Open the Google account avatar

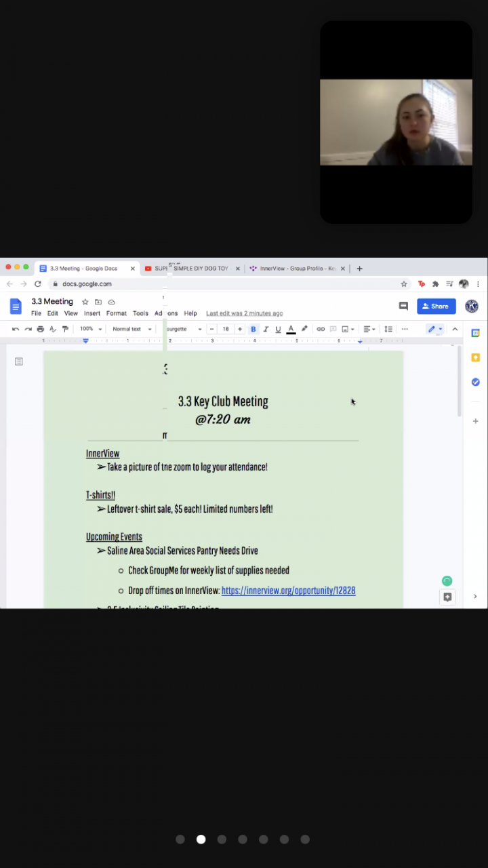(x=472, y=307)
